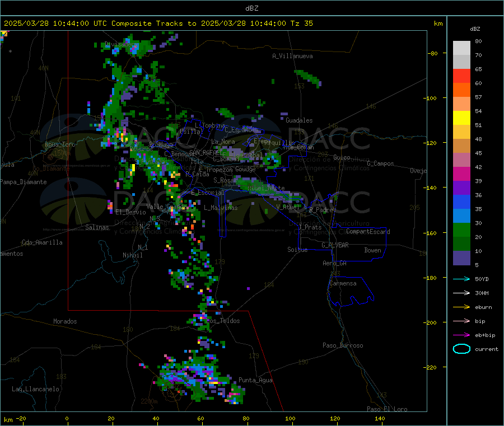Click the dBZ title at top center

pyautogui.click(x=251, y=8)
